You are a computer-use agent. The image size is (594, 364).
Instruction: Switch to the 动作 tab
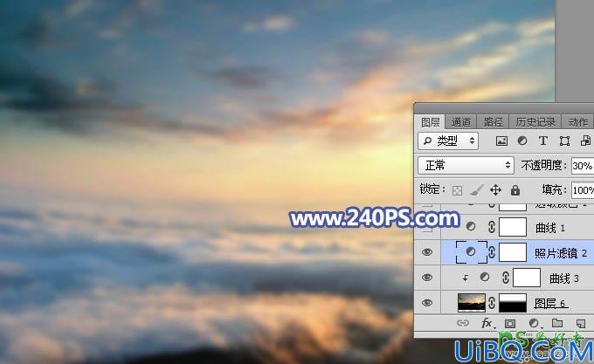[x=578, y=122]
